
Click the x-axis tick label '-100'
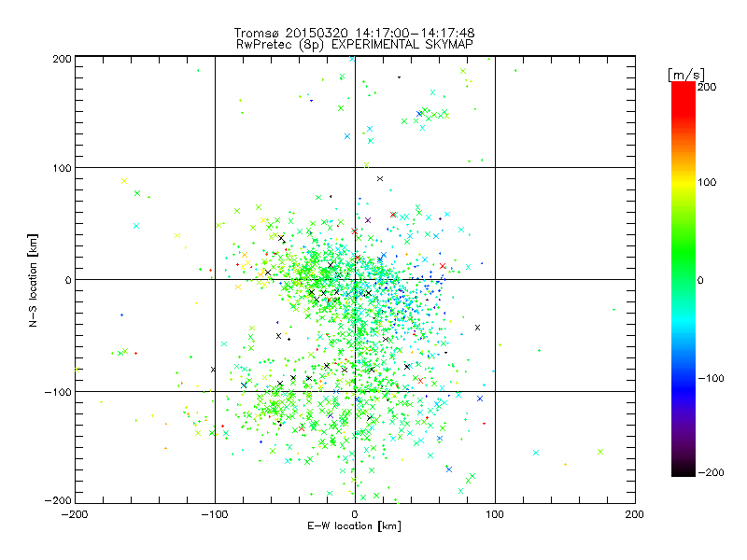215,515
